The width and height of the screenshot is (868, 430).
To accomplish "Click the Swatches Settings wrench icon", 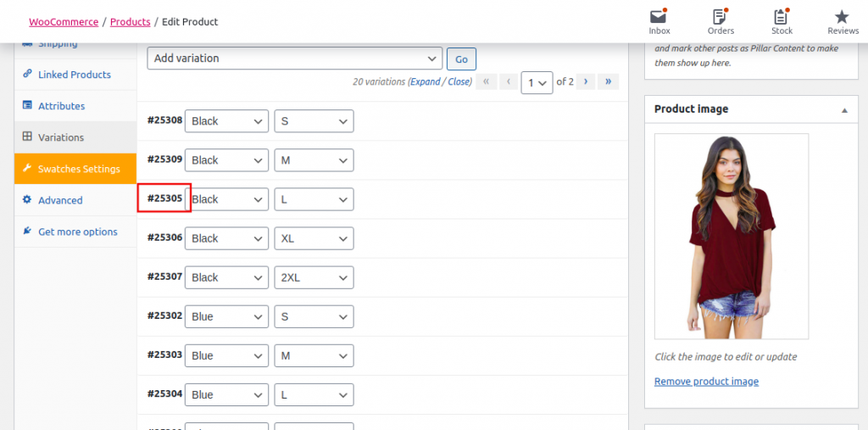I will [x=26, y=169].
